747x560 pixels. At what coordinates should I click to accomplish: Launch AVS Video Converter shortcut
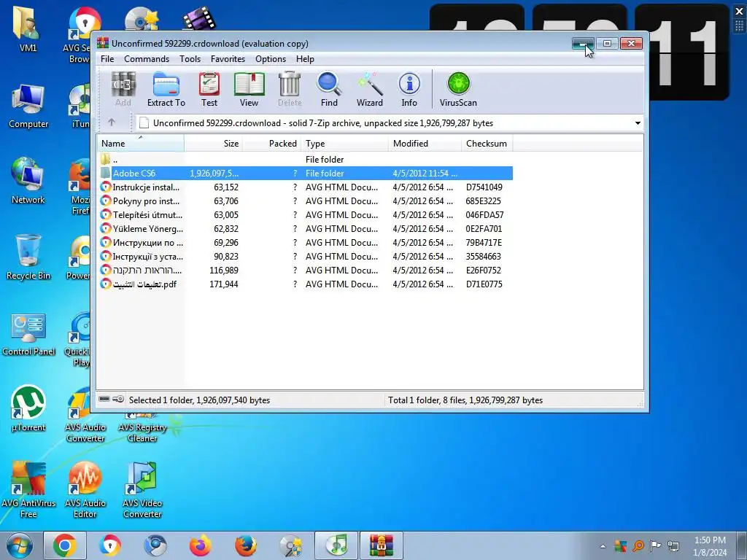(142, 490)
